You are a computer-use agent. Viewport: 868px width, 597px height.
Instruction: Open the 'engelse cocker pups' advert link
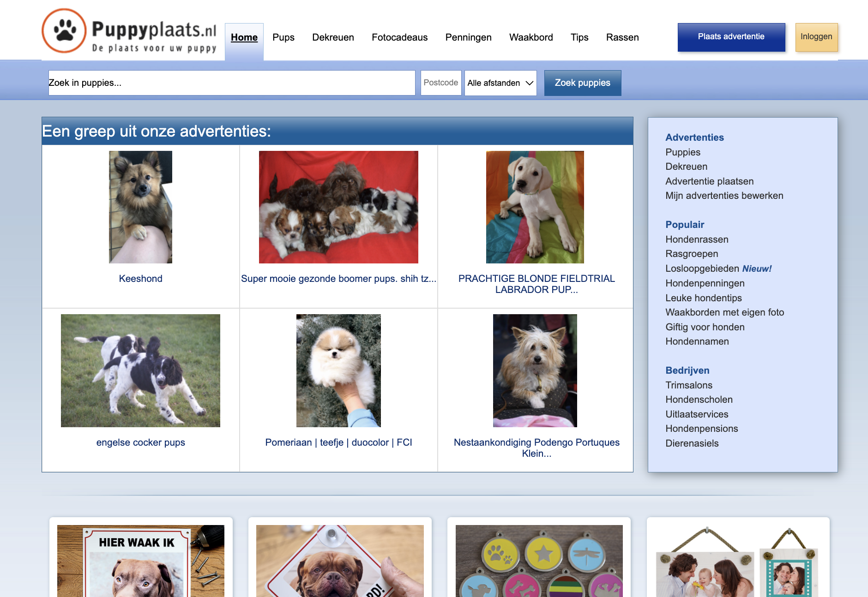(140, 442)
